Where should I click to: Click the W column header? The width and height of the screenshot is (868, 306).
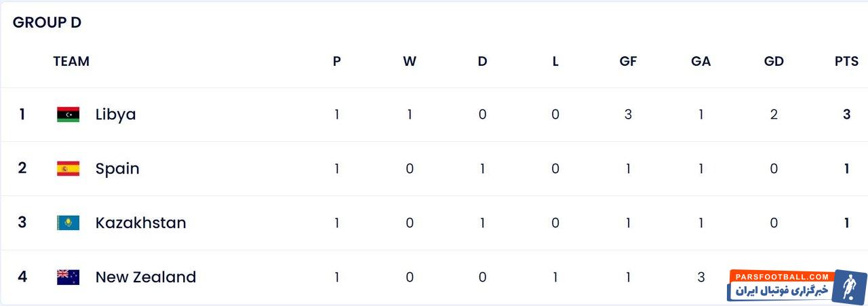410,61
